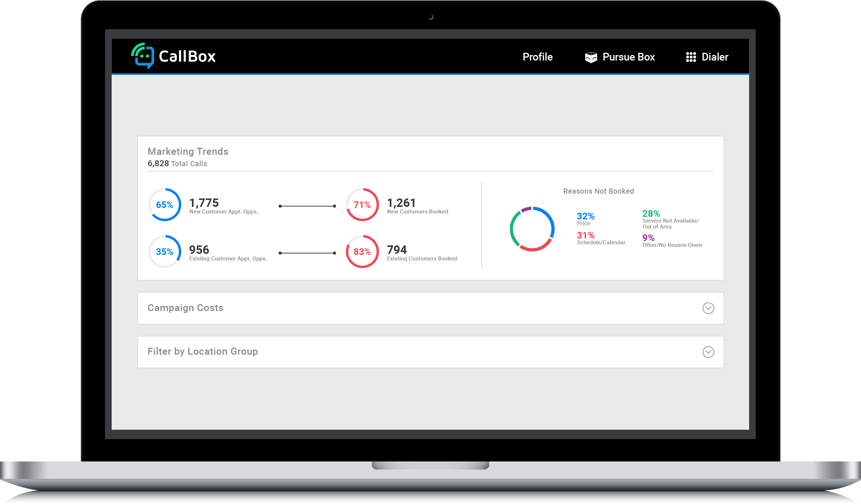Click the Pursue Box navigation link
861x504 pixels.
[628, 57]
